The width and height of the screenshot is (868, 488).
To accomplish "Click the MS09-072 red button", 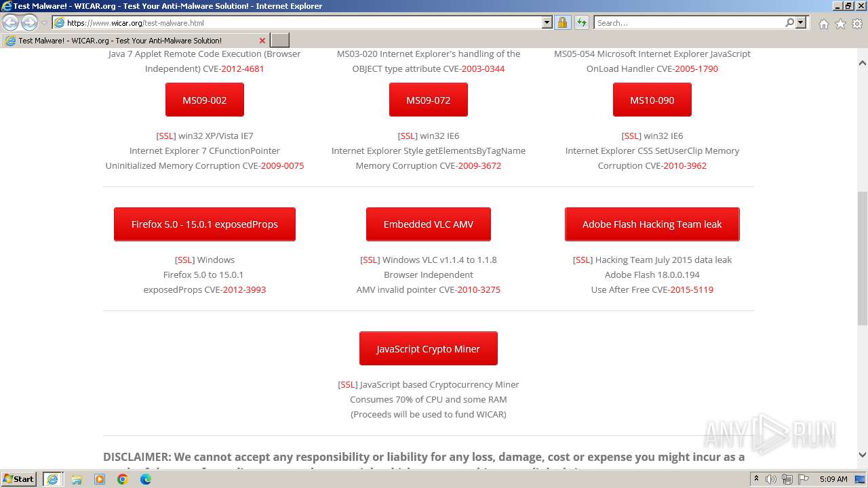I will pyautogui.click(x=429, y=100).
